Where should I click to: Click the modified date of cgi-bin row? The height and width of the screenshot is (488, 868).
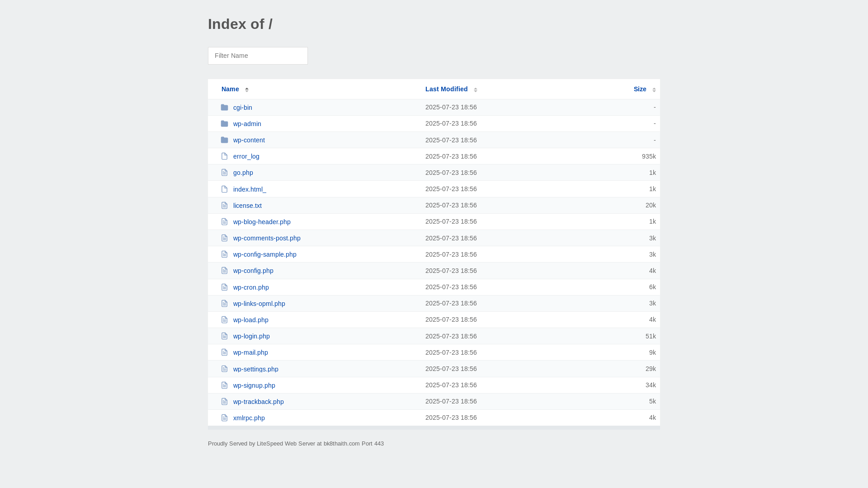451,107
